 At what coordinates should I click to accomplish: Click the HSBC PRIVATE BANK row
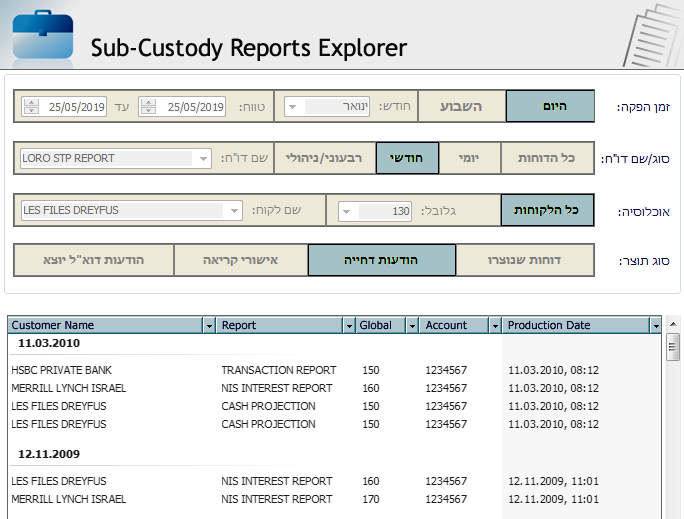coord(59,370)
